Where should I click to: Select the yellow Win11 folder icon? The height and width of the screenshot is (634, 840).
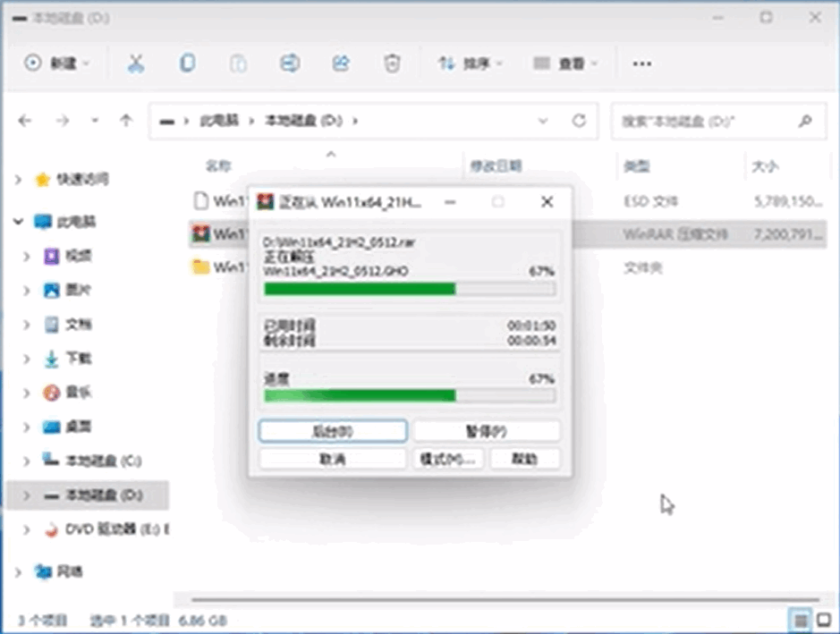[201, 266]
